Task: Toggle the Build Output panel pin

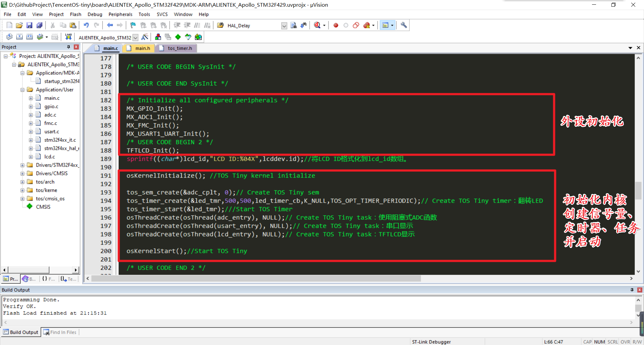Action: [632, 290]
